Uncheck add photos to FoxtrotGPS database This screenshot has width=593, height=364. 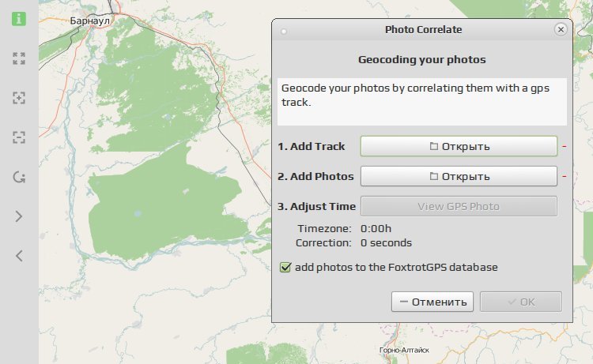[285, 268]
